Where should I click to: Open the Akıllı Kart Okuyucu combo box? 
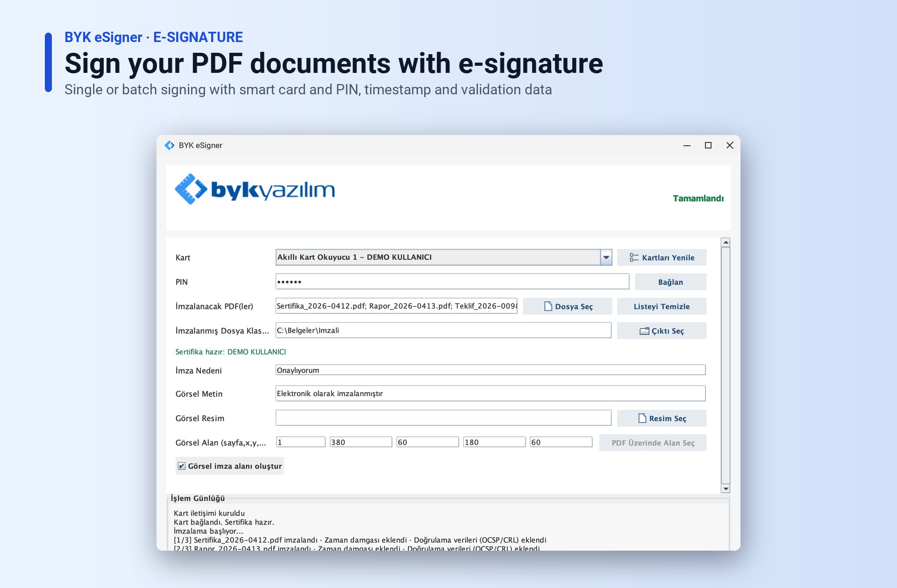[443, 257]
